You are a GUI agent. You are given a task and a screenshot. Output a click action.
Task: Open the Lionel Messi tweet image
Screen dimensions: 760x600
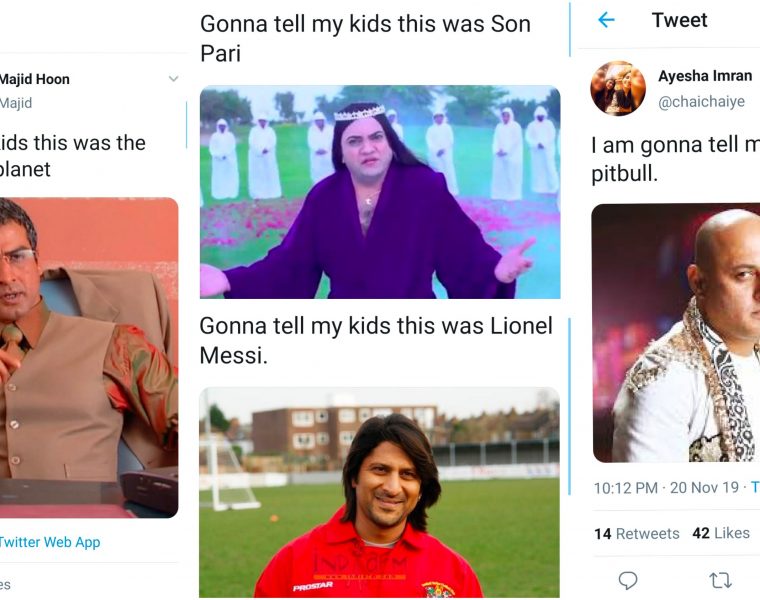[x=379, y=492]
